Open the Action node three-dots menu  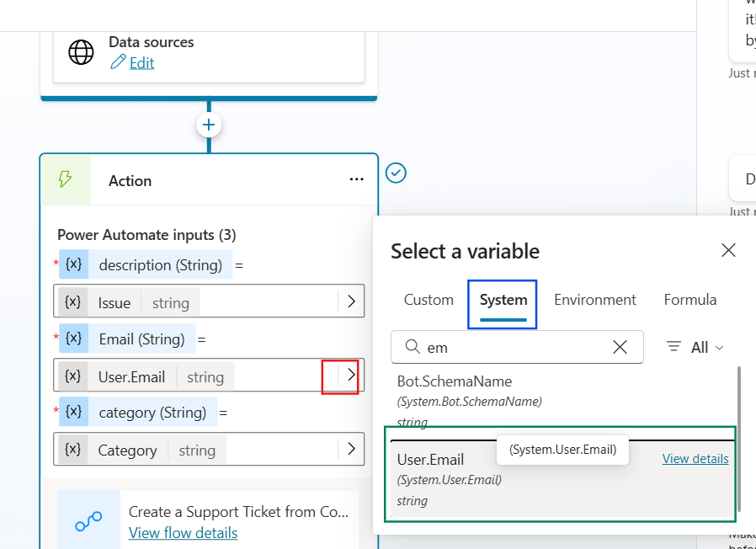point(356,180)
